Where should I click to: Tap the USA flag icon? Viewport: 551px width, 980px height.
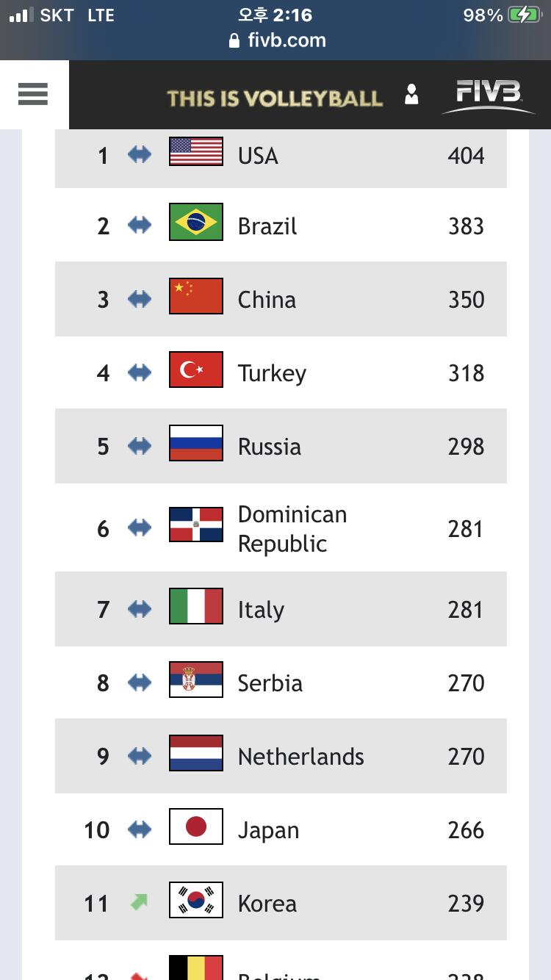click(196, 151)
